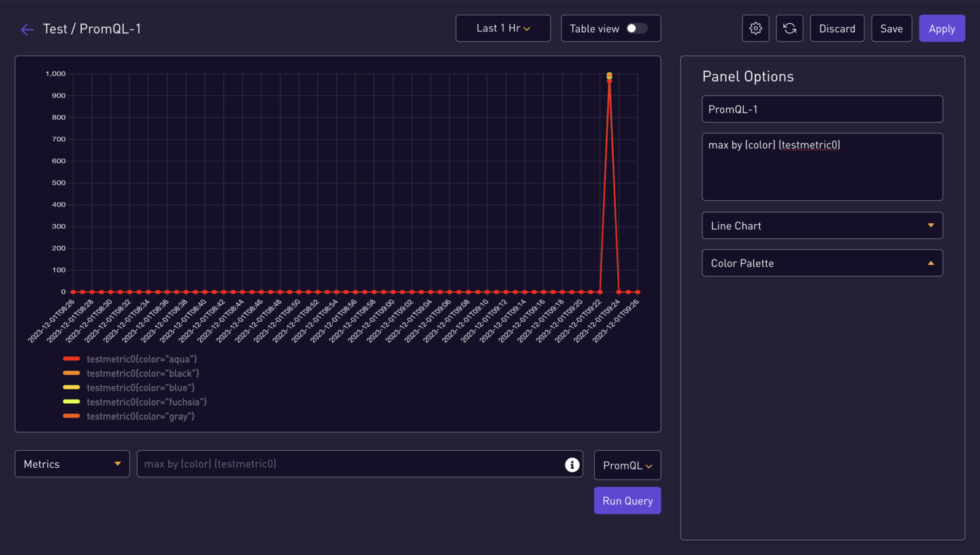
Task: Open the Last 1 Hr time range dropdown
Action: 503,29
